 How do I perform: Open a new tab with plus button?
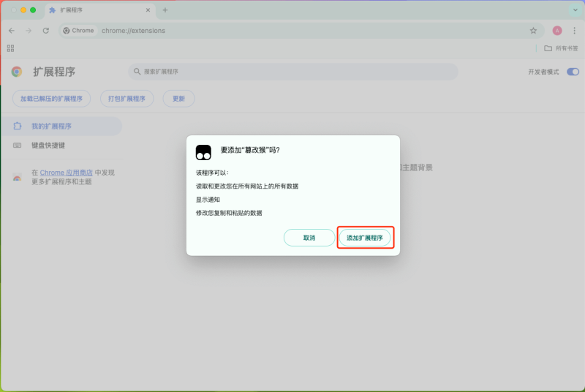(x=165, y=10)
